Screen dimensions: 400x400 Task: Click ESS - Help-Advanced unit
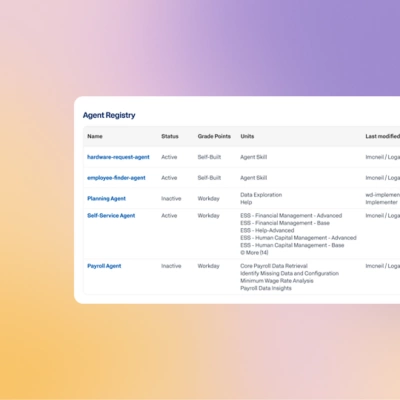[x=267, y=230]
